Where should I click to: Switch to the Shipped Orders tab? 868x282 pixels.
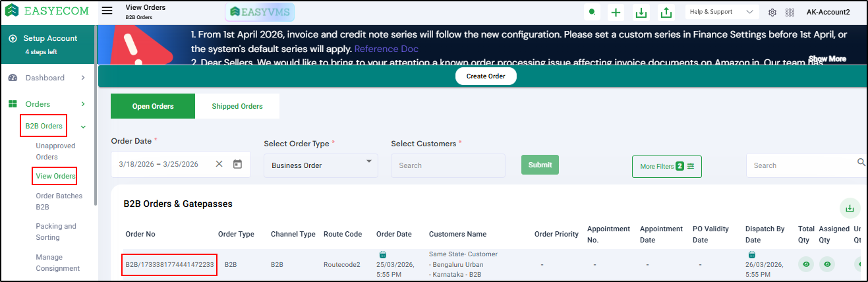(x=237, y=106)
